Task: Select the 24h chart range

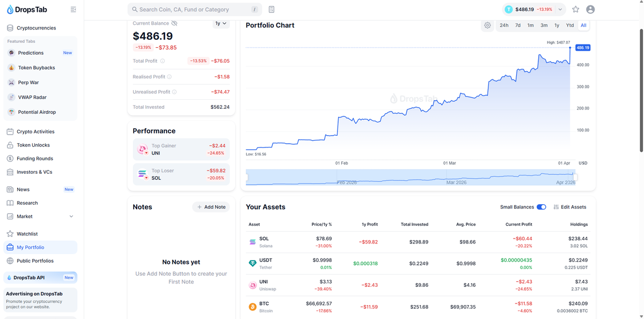Action: point(504,25)
